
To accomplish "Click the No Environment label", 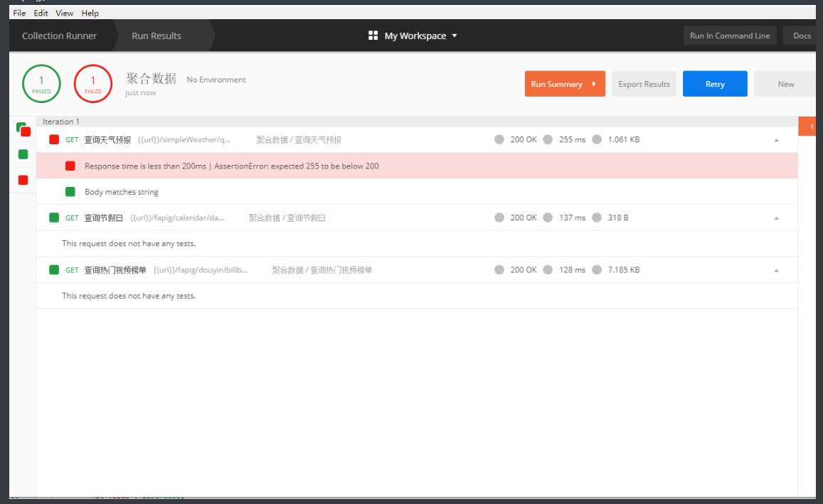I will coord(216,80).
